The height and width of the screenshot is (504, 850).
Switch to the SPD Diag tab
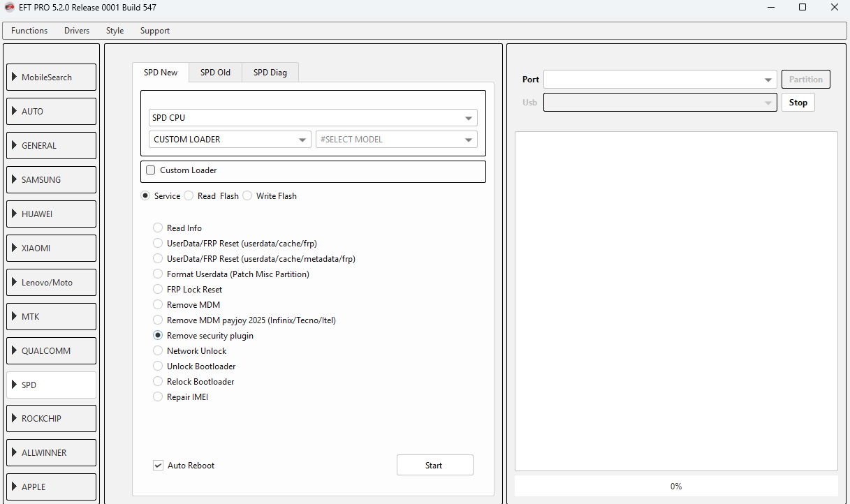coord(270,73)
